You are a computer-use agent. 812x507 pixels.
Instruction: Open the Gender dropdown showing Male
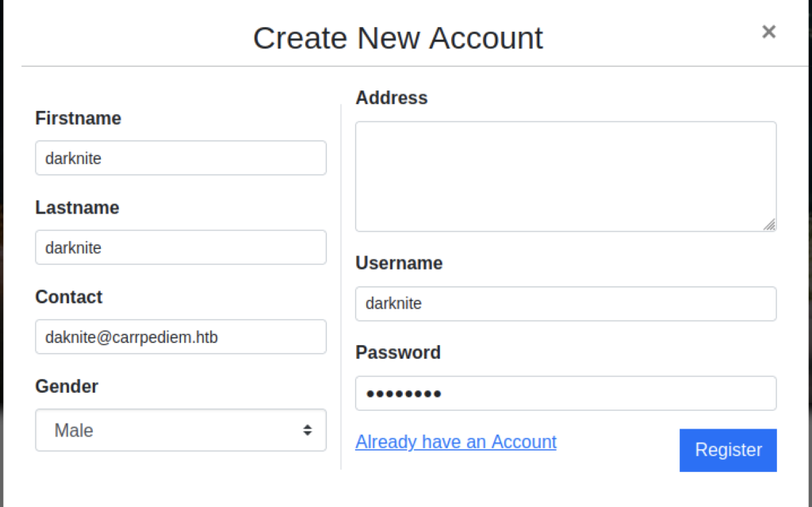coord(181,430)
